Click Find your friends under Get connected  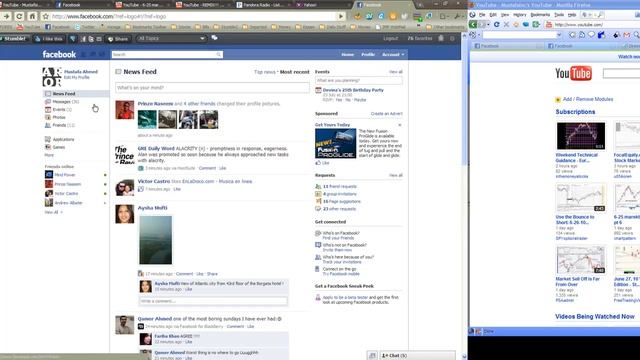[x=338, y=238]
